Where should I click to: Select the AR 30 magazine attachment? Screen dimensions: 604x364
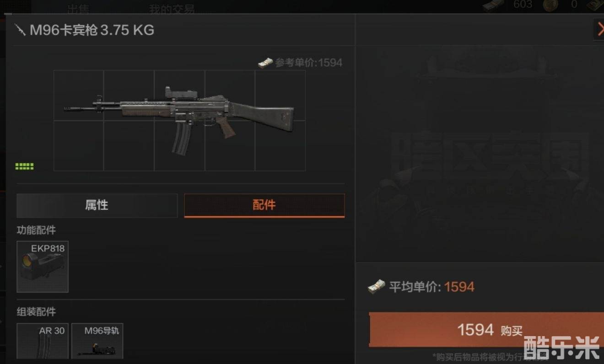click(43, 341)
